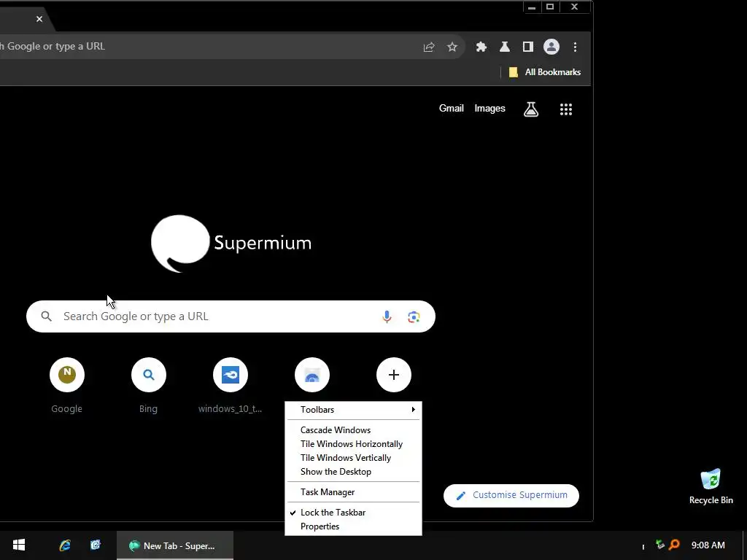Viewport: 747px width, 560px height.
Task: Open Images link
Action: coord(489,109)
